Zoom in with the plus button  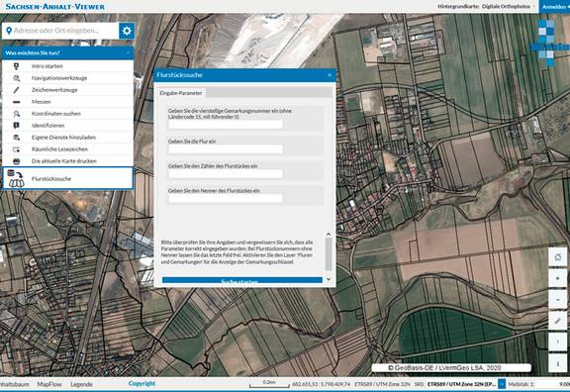click(x=558, y=278)
